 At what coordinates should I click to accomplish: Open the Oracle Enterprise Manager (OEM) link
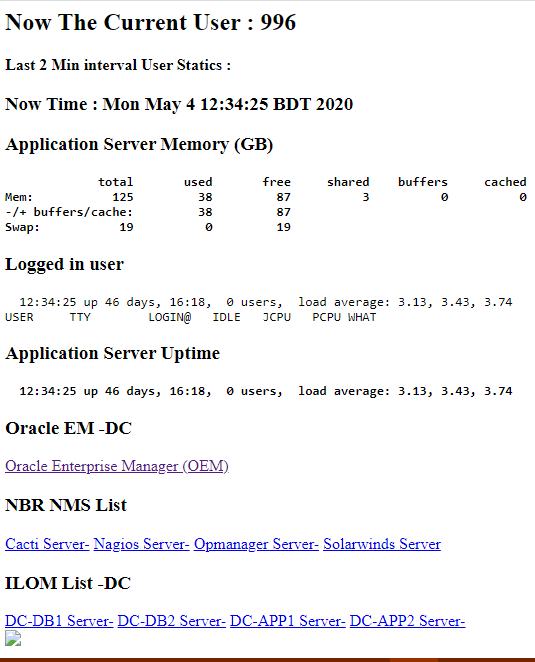pos(117,466)
